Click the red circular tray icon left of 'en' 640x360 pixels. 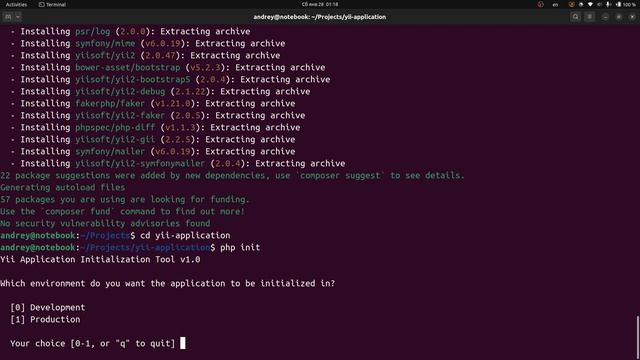(x=540, y=4)
